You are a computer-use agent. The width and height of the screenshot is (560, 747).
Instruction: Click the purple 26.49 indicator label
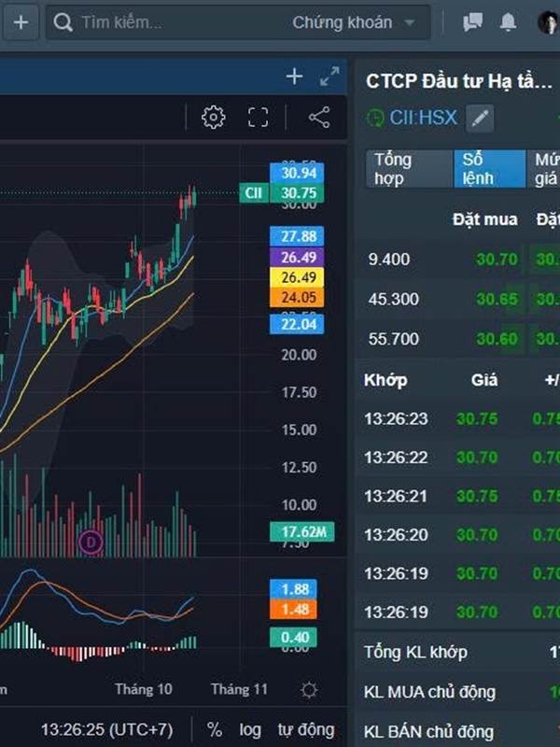[x=297, y=258]
